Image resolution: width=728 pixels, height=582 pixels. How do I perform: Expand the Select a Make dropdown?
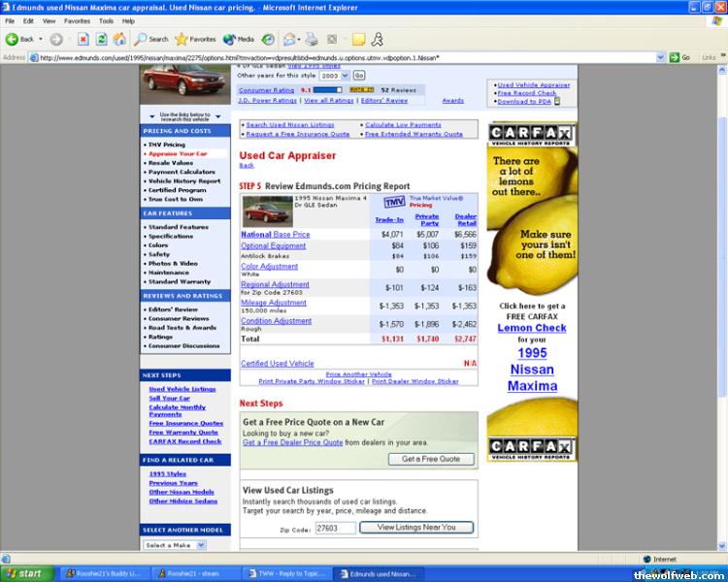(174, 545)
